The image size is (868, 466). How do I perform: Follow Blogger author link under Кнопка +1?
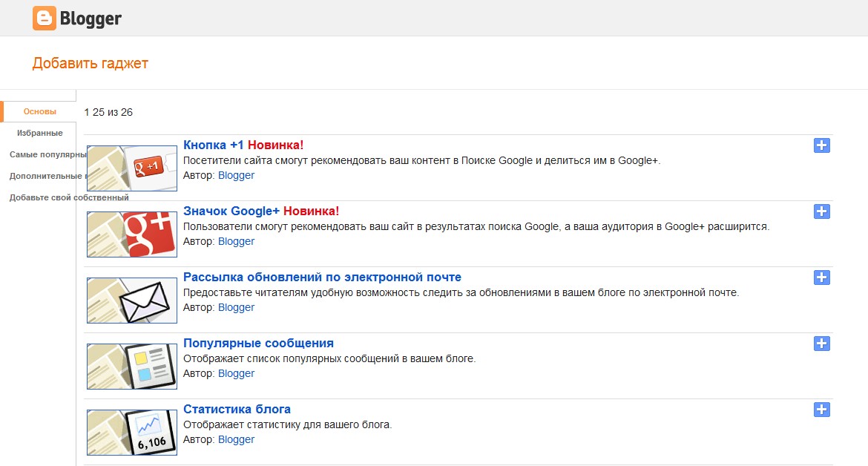[237, 175]
